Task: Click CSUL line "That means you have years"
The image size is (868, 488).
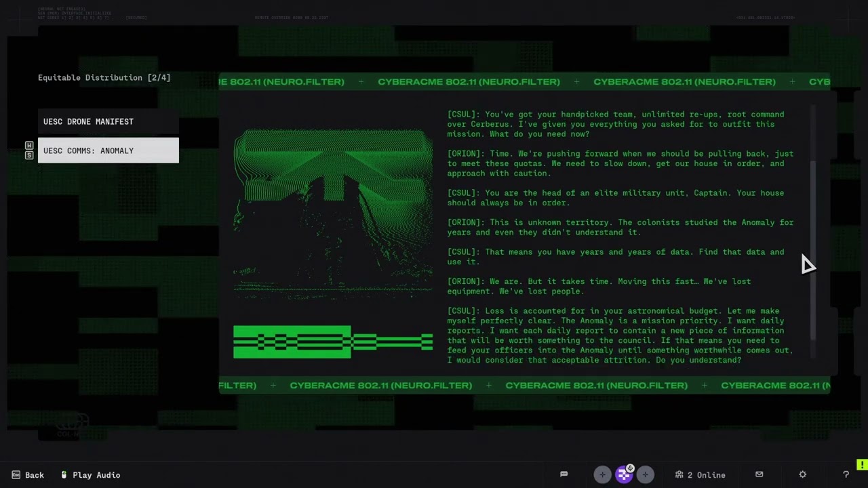Action: [616, 257]
